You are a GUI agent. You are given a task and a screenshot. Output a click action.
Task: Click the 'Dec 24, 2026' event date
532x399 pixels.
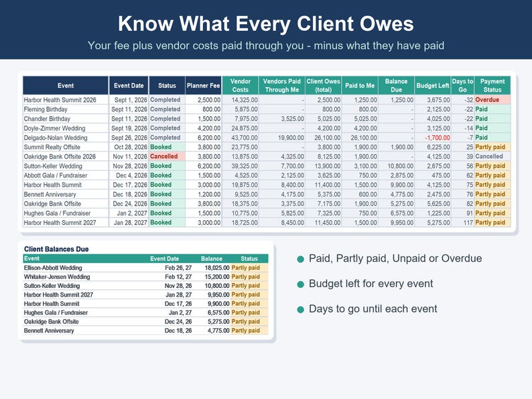click(x=129, y=204)
